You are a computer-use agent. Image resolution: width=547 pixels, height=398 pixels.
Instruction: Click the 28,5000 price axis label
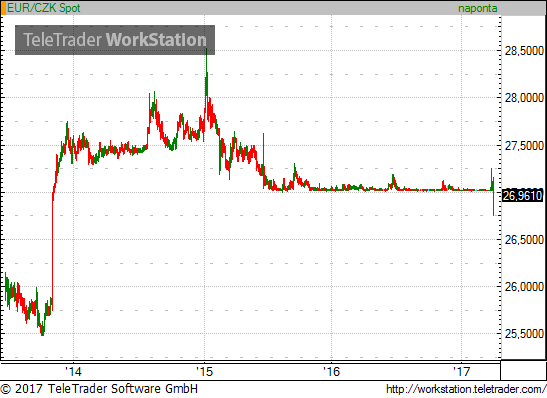pos(524,51)
